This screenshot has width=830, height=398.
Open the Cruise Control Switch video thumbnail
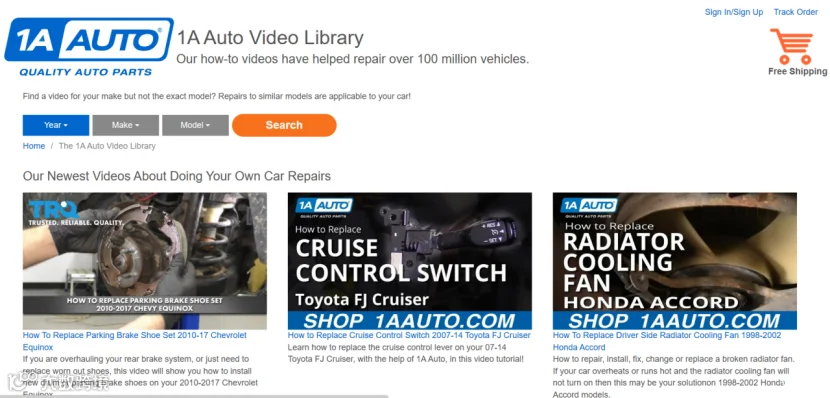click(410, 261)
